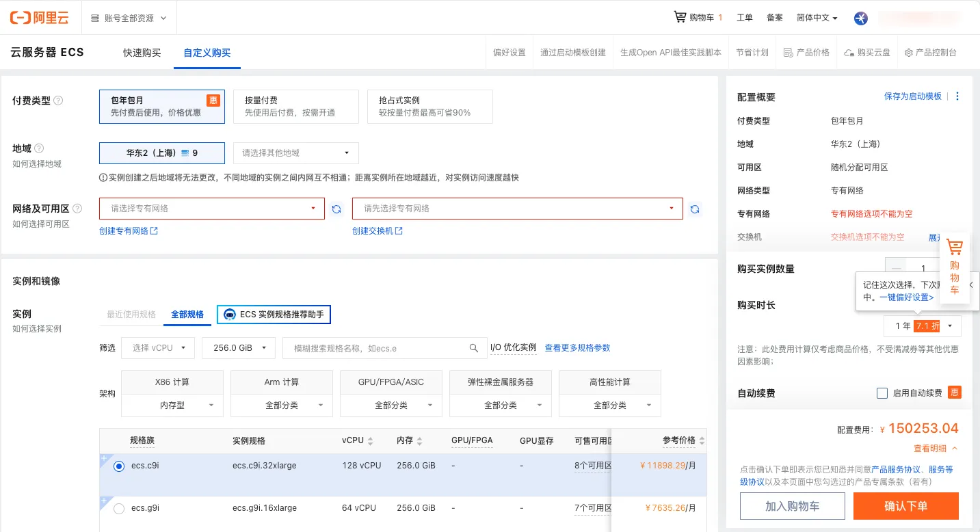Sort table by 参考价格 column
Screen dimensions: 980x532
coord(702,441)
